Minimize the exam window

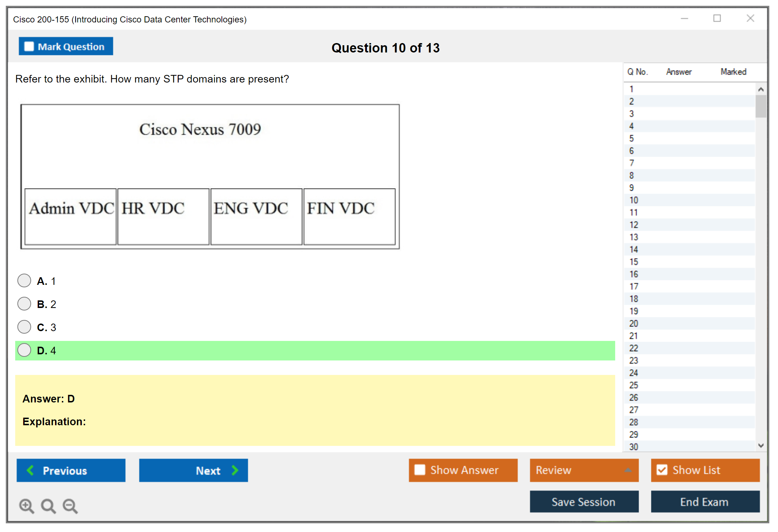click(x=684, y=18)
